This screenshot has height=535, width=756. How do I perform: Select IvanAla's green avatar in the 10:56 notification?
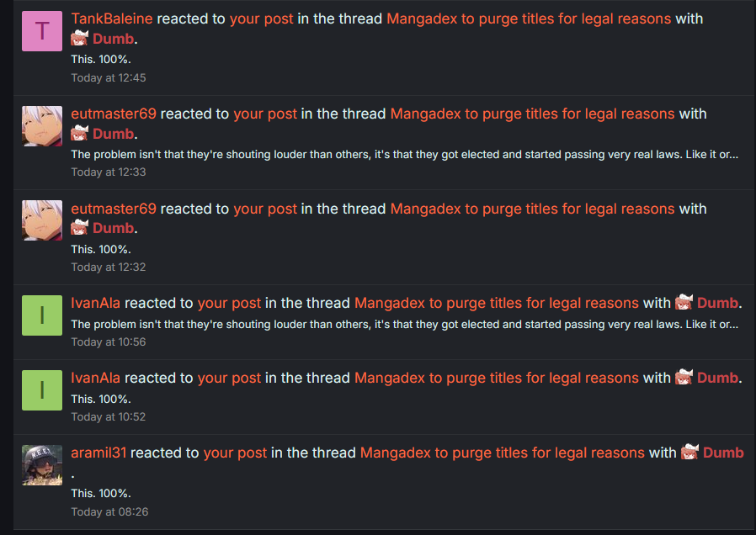[x=42, y=315]
